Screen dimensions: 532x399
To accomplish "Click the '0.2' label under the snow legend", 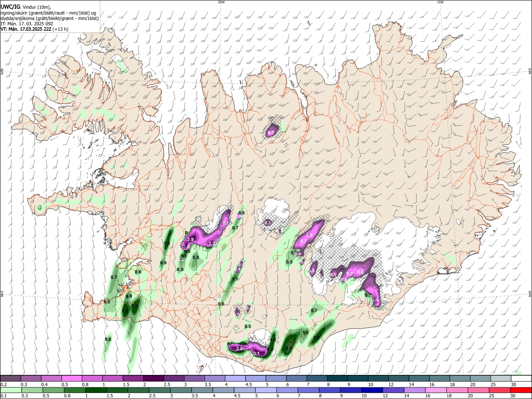I will pyautogui.click(x=3, y=384).
